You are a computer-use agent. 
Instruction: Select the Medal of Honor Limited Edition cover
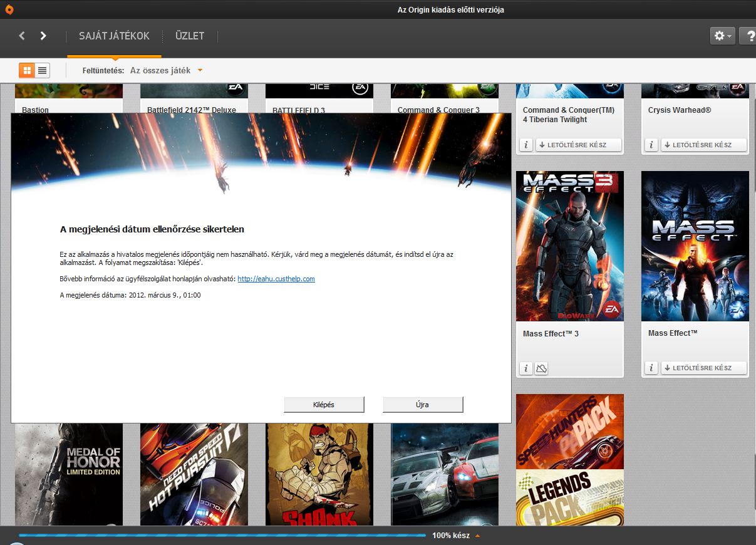tap(69, 474)
